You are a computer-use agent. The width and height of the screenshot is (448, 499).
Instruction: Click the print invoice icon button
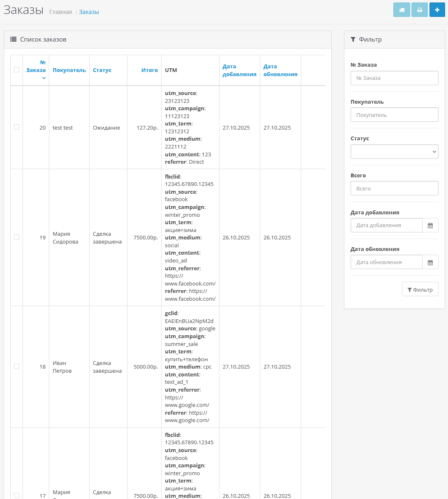[420, 10]
